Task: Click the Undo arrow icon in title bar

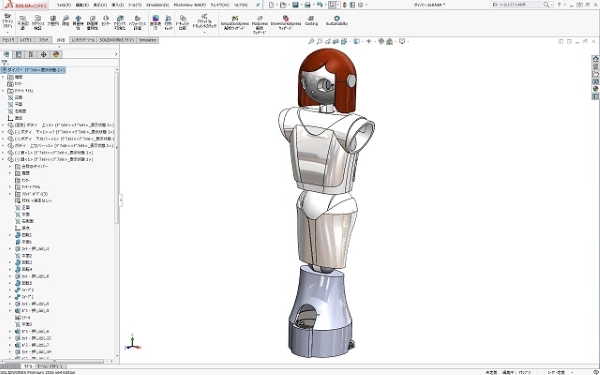Action: (320, 5)
